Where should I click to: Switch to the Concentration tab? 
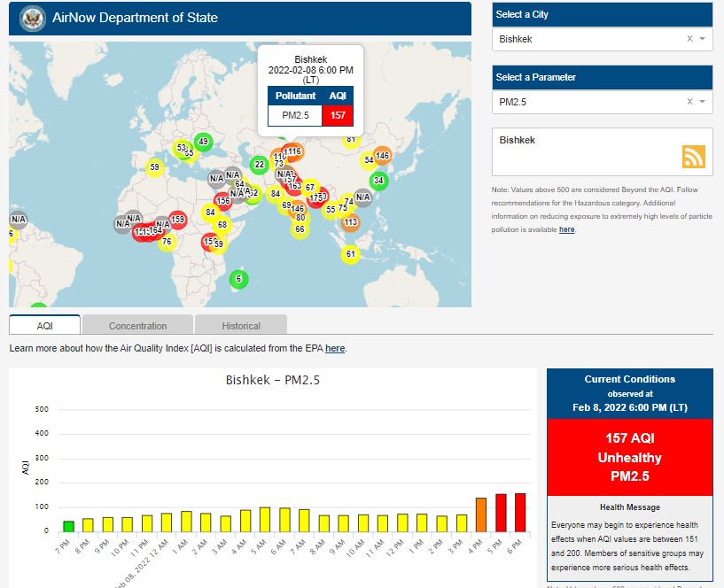coord(137,325)
